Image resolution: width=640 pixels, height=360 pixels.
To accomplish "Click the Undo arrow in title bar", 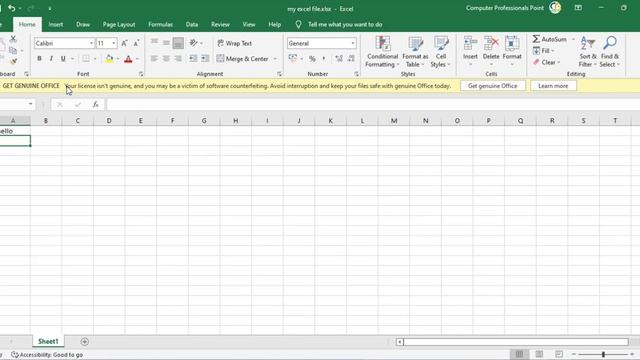I will click(x=11, y=8).
